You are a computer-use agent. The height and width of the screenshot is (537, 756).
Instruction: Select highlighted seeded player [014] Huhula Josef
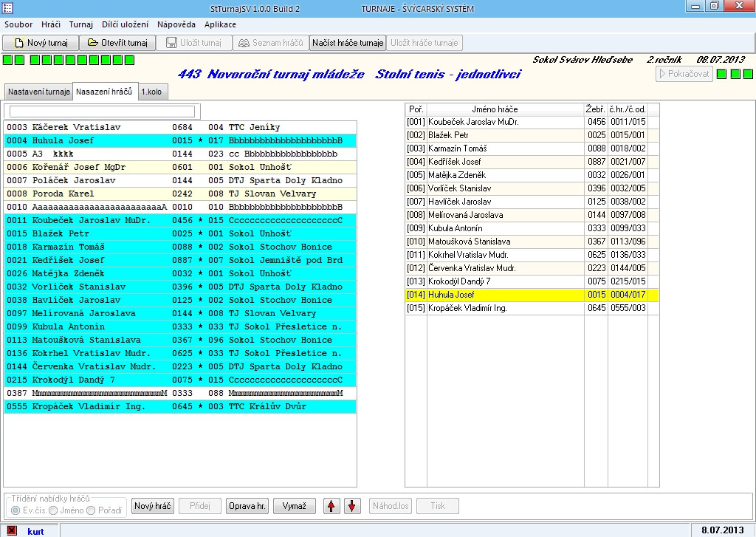coord(532,295)
